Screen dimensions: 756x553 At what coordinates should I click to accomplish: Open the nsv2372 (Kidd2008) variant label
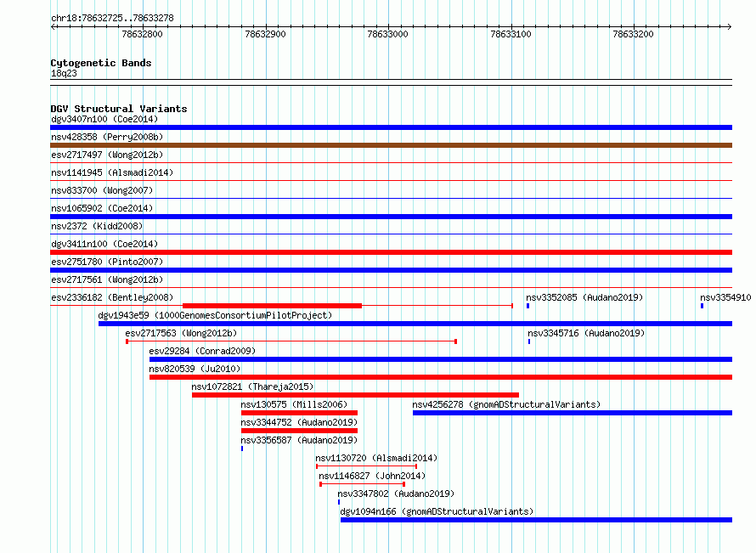coord(97,226)
